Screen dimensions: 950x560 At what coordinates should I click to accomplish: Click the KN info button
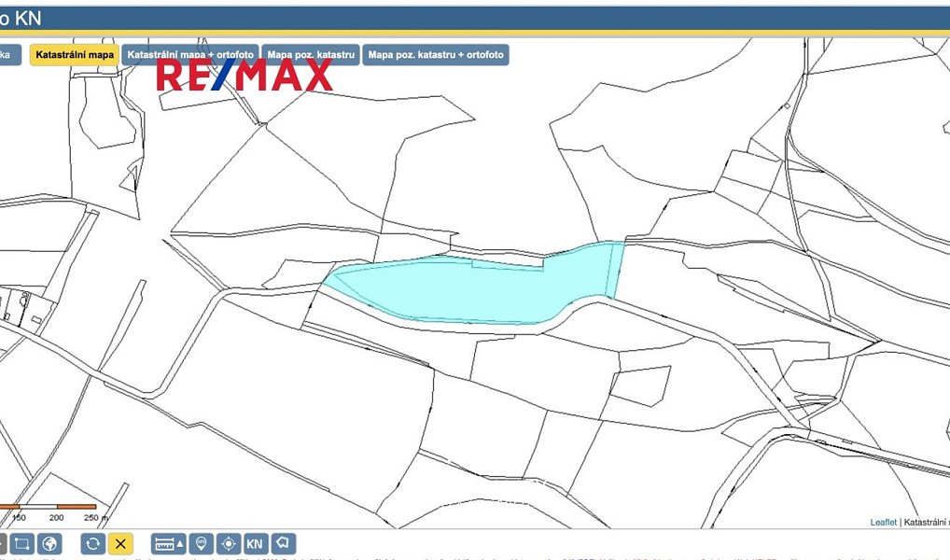(x=255, y=543)
